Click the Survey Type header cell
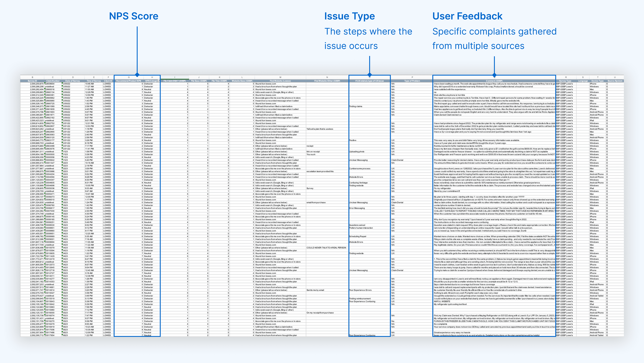The image size is (644, 363). 565,81
